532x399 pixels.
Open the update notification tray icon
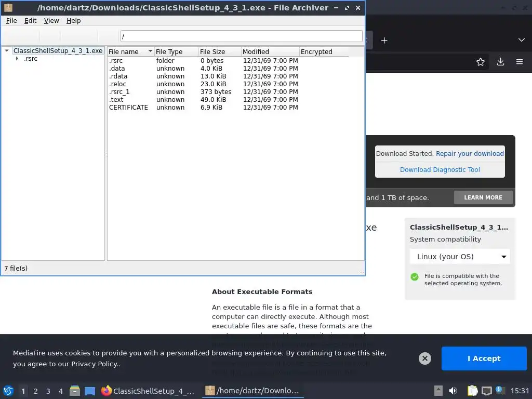499,390
